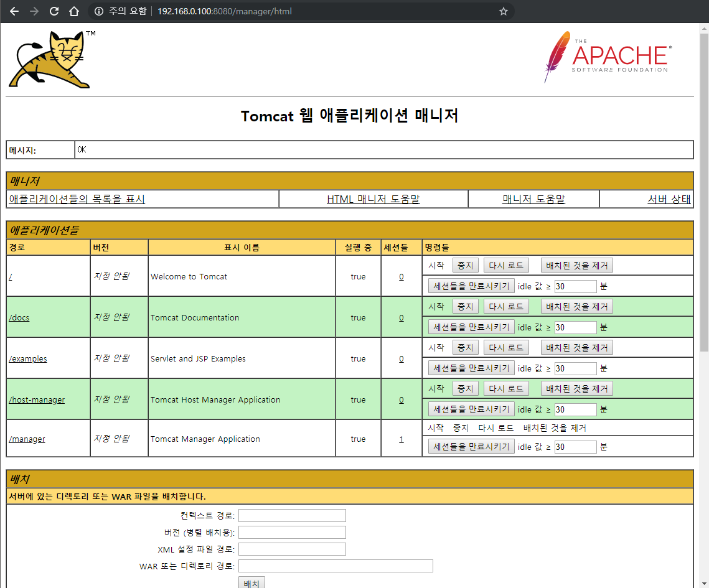
Task: Click 세션들을 만료시키기 for root app
Action: (x=471, y=286)
